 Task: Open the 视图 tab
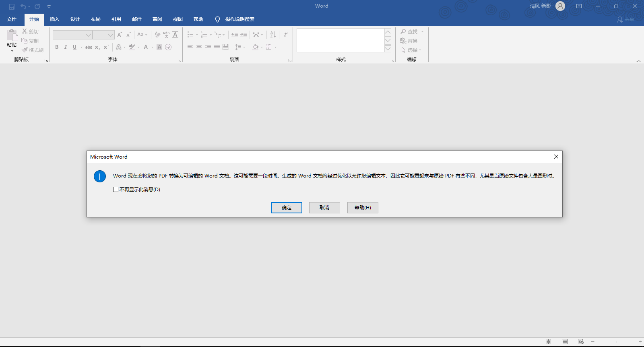click(178, 19)
